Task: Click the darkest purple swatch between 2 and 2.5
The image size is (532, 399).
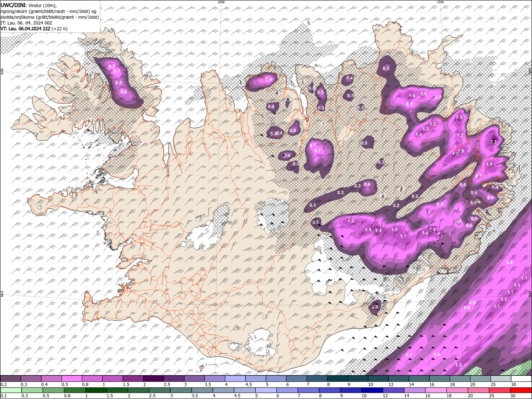Action: coord(153,379)
